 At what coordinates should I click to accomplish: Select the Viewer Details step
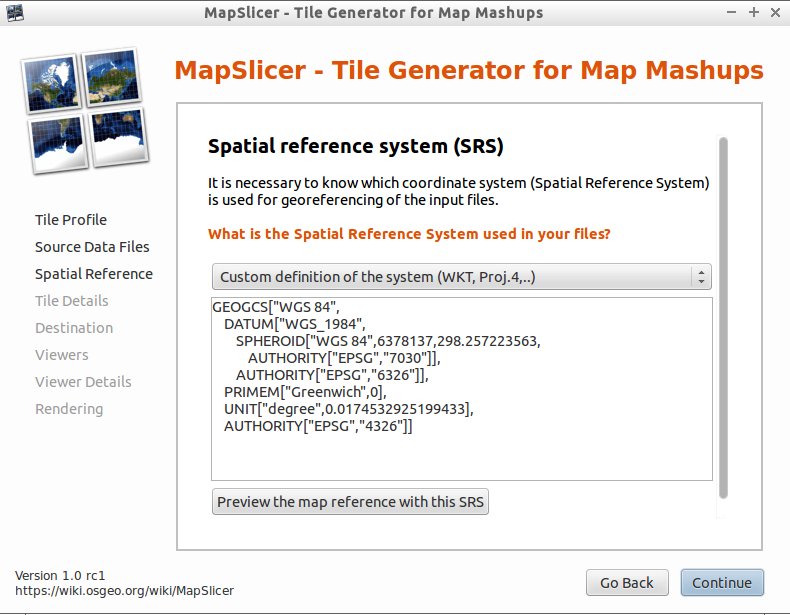coord(83,382)
